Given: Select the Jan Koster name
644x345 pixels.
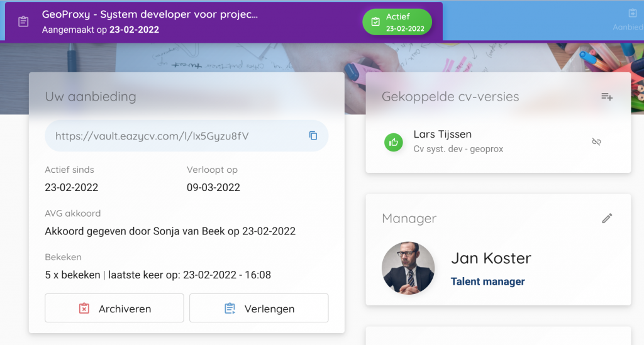Looking at the screenshot, I should 491,258.
